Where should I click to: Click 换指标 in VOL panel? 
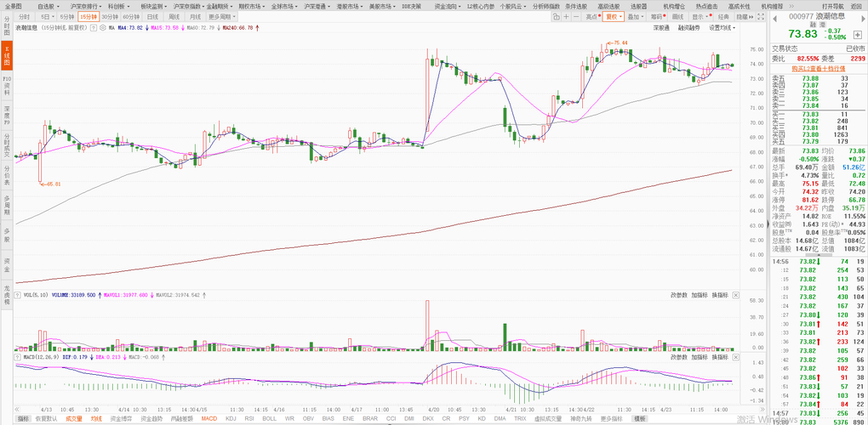[x=720, y=295]
